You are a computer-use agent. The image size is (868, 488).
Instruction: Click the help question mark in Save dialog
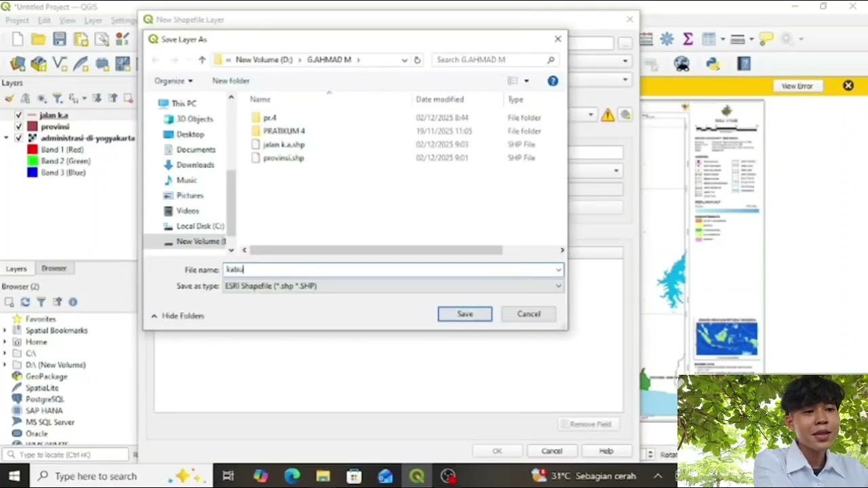(553, 81)
